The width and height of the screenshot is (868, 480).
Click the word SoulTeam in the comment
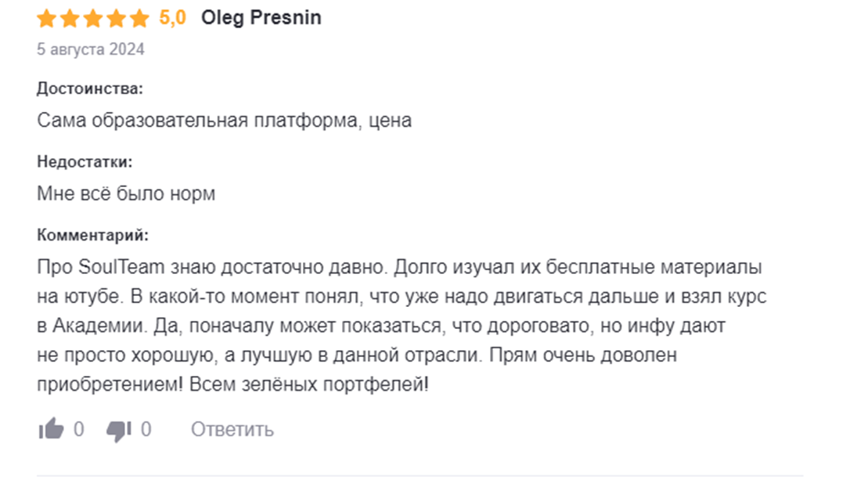[x=122, y=268]
